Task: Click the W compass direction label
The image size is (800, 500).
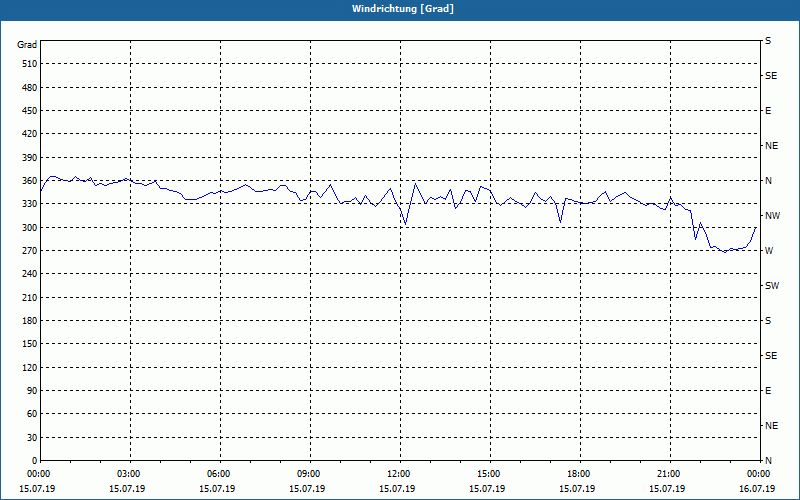Action: click(x=769, y=251)
